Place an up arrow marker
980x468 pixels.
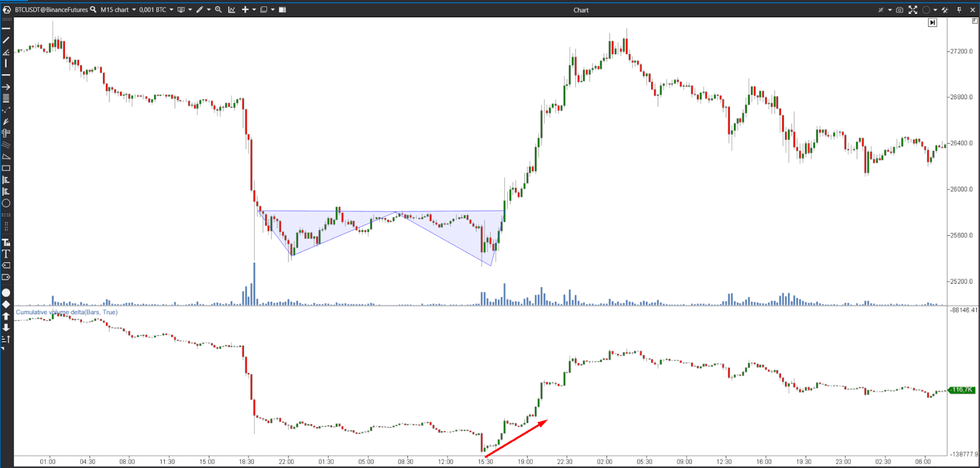point(6,316)
